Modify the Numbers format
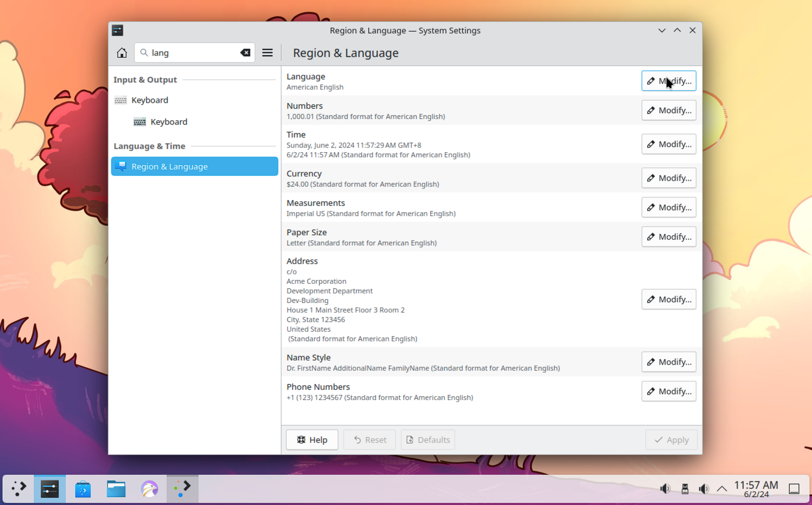Screen dimensions: 812x505 669,110
